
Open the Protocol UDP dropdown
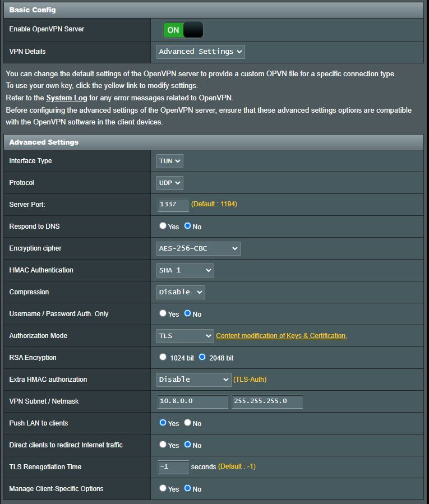(169, 183)
